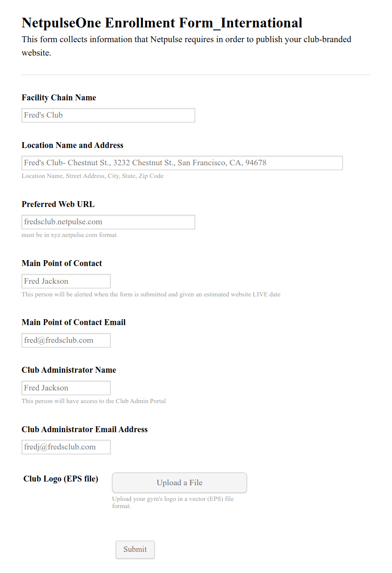Click the Club Logo (EPS file) label

tap(61, 479)
